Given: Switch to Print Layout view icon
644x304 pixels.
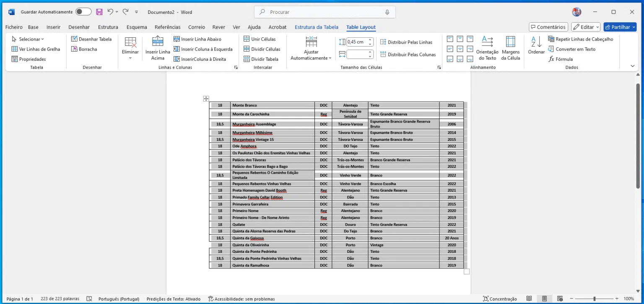Looking at the screenshot, I should (544, 299).
